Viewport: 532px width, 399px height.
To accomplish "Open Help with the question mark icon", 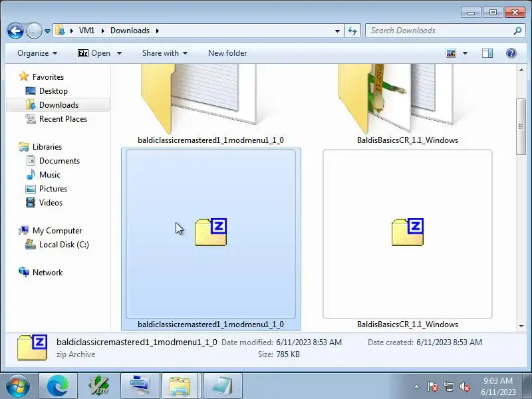I will point(511,53).
